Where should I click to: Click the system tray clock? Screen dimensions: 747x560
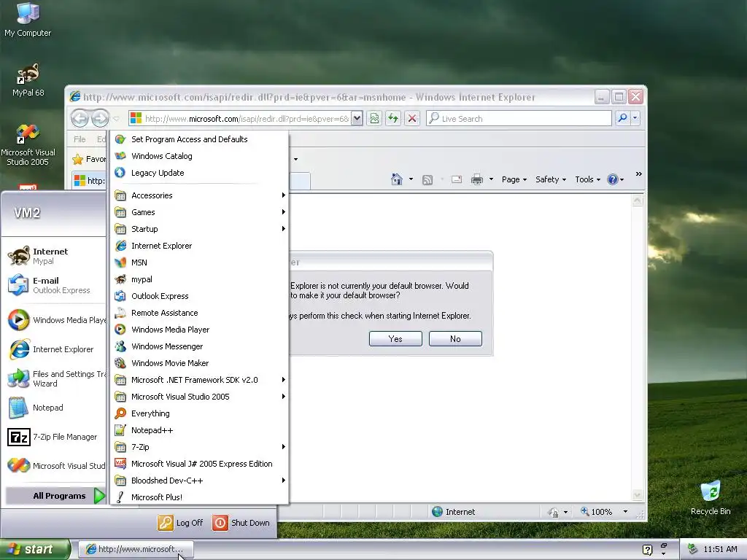tap(720, 549)
